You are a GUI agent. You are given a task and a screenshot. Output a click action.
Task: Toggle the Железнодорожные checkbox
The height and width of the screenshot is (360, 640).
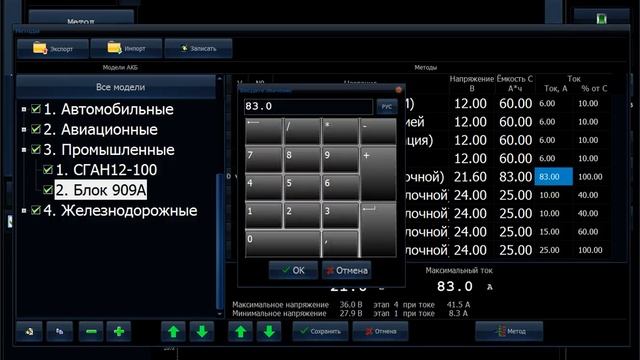36,210
